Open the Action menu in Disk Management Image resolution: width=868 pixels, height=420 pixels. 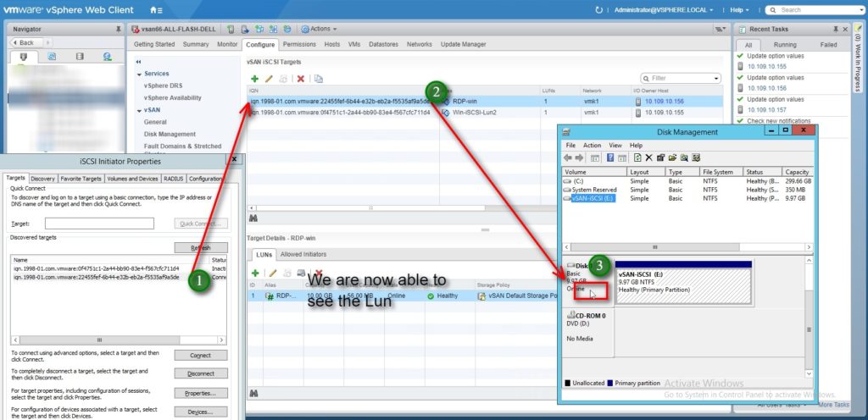coord(592,145)
